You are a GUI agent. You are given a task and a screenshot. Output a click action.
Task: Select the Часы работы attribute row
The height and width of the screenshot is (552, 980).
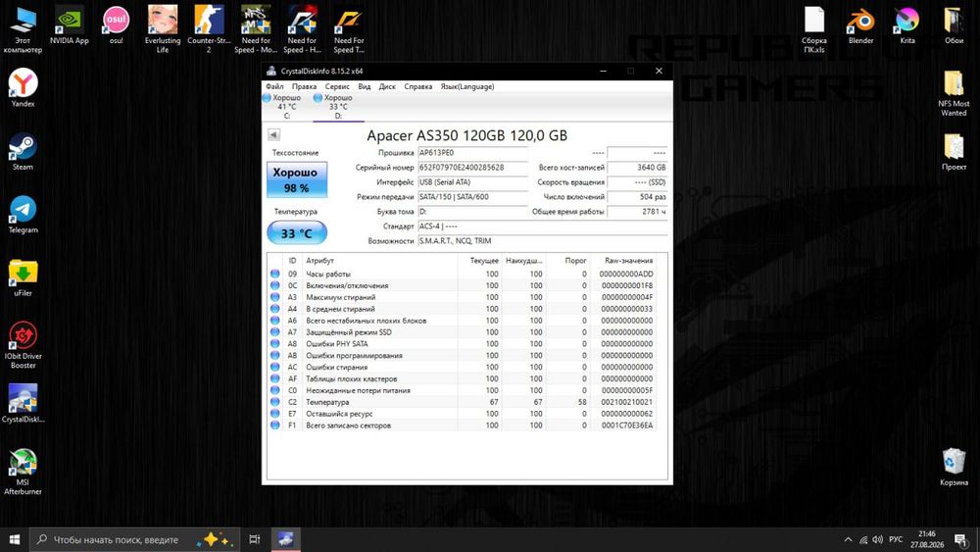click(x=463, y=274)
